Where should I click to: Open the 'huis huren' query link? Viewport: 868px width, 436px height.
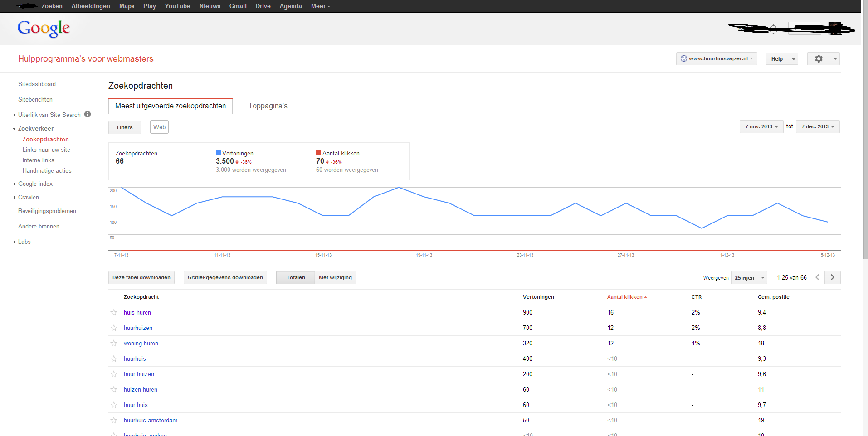click(x=137, y=312)
